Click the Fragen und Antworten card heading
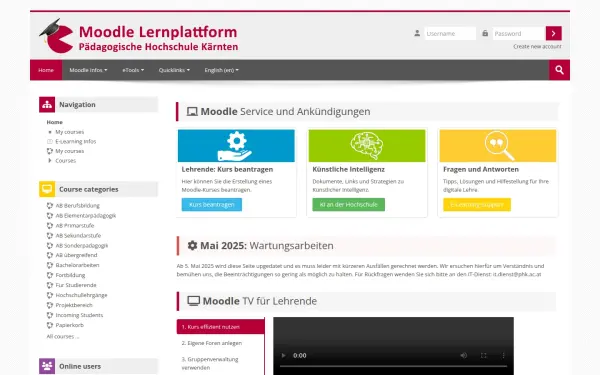Screen dimensions: 600x375 click(481, 169)
